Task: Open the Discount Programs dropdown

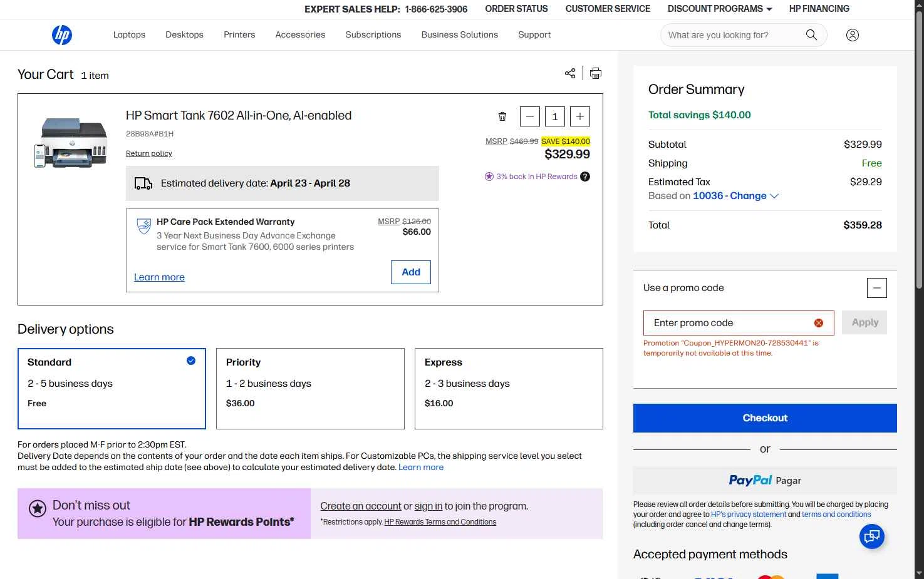Action: pos(720,9)
